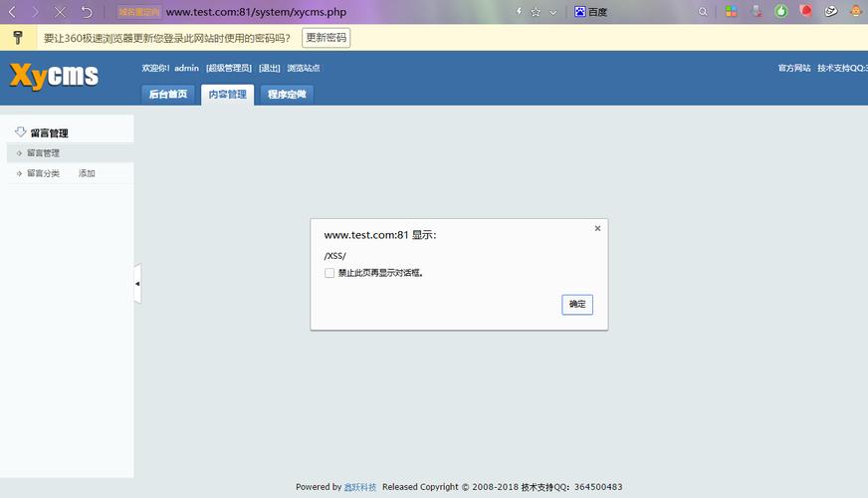Image resolution: width=868 pixels, height=498 pixels.
Task: Click the 更新密码 button
Action: pyautogui.click(x=326, y=38)
